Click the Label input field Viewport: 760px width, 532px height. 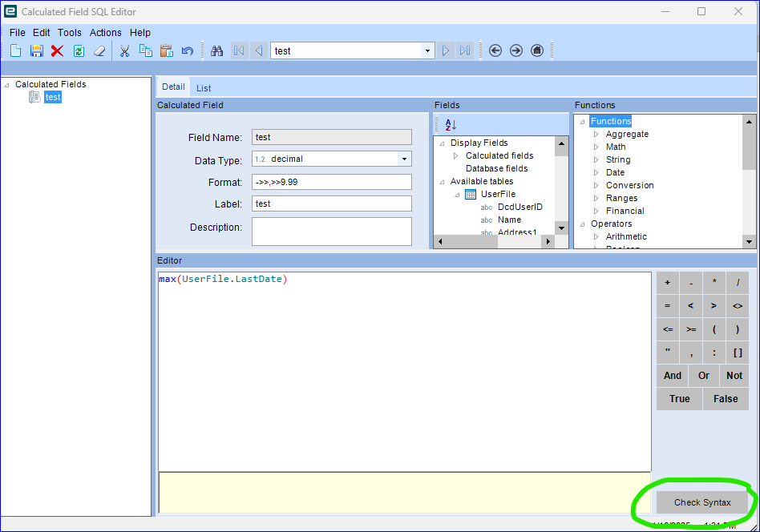coord(332,204)
